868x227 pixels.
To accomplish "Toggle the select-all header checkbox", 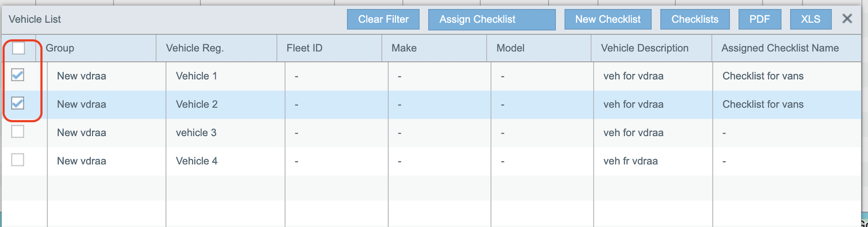I will tap(18, 48).
